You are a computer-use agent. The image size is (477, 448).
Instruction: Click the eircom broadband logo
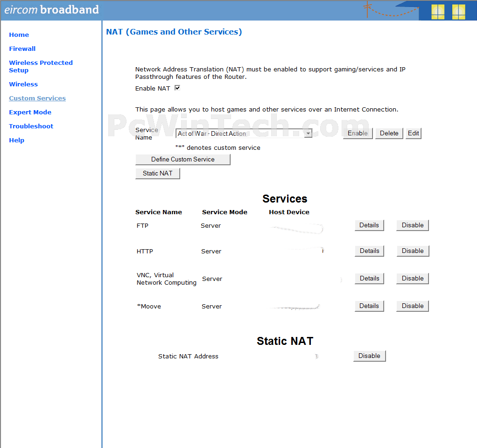52,10
